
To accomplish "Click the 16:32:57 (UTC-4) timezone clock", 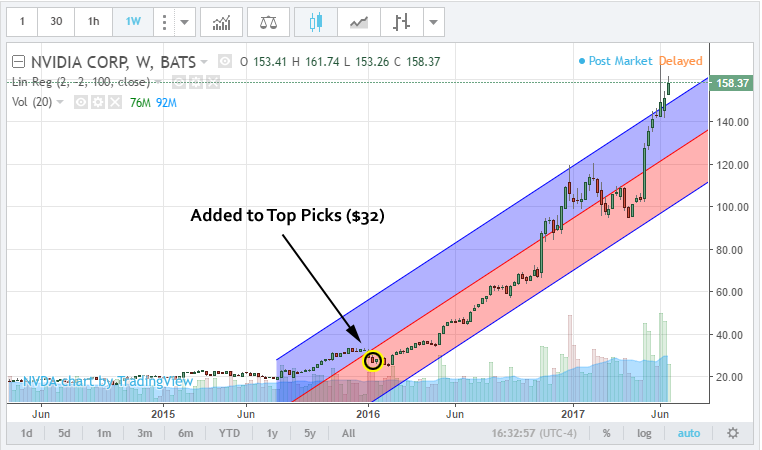I will (x=534, y=433).
